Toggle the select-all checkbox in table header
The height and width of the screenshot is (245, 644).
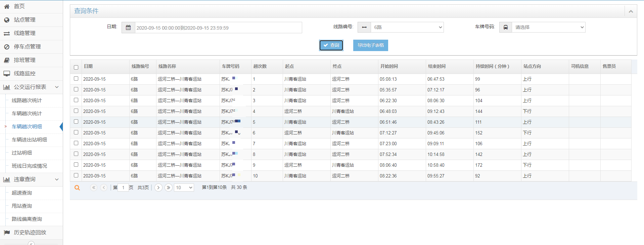[76, 67]
